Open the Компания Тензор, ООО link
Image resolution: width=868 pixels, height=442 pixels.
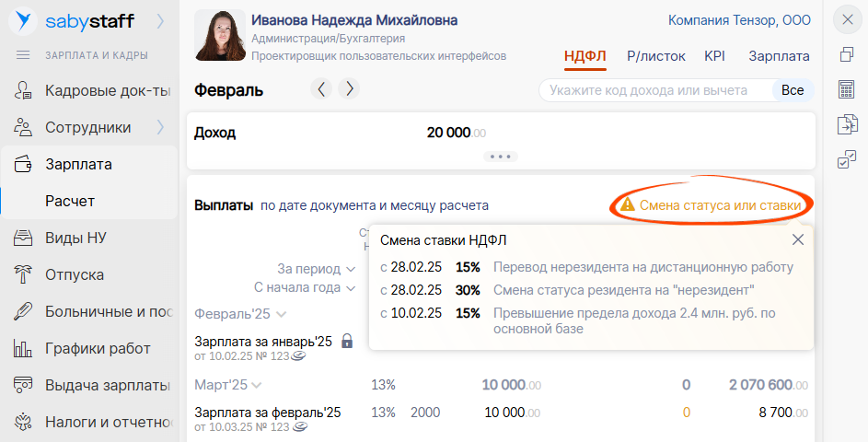(x=738, y=20)
